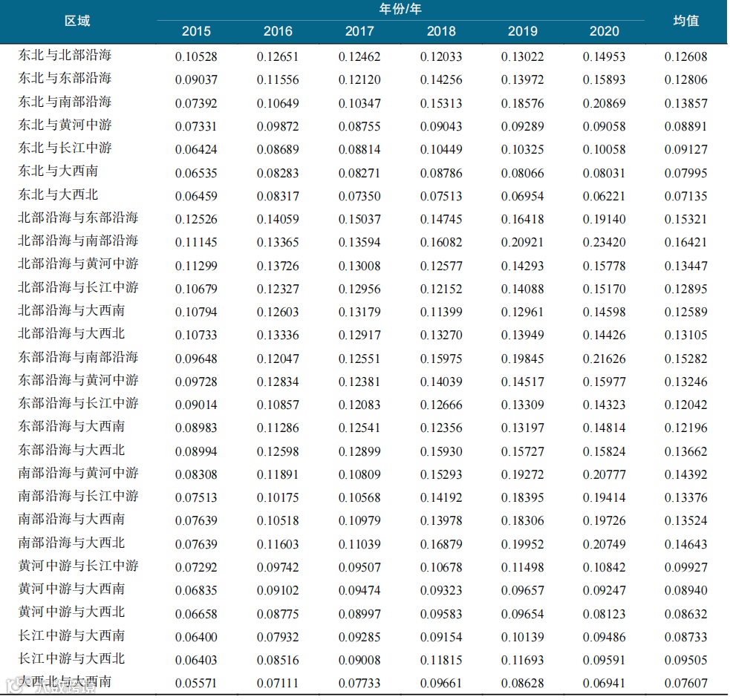The width and height of the screenshot is (730, 700).
Task: Select row label 北部沿海与长江中游
Action: [x=78, y=287]
